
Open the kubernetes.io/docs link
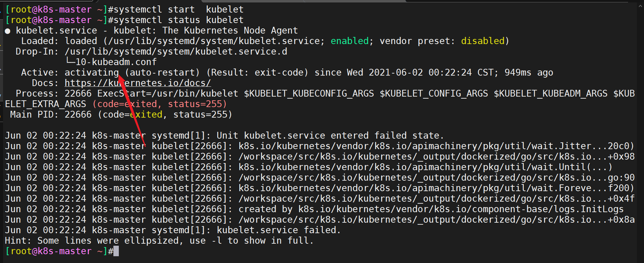pos(138,83)
